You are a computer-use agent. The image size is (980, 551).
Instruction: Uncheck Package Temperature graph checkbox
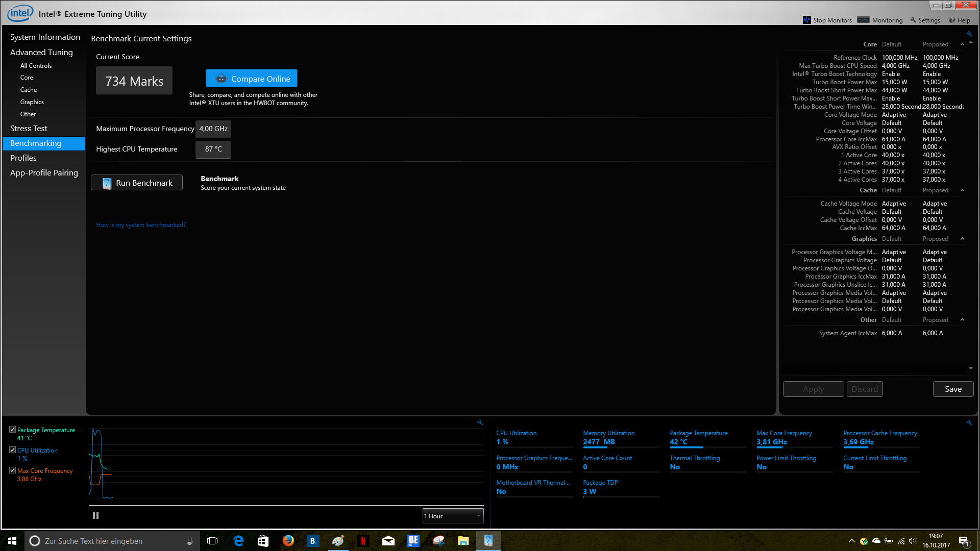coord(12,430)
